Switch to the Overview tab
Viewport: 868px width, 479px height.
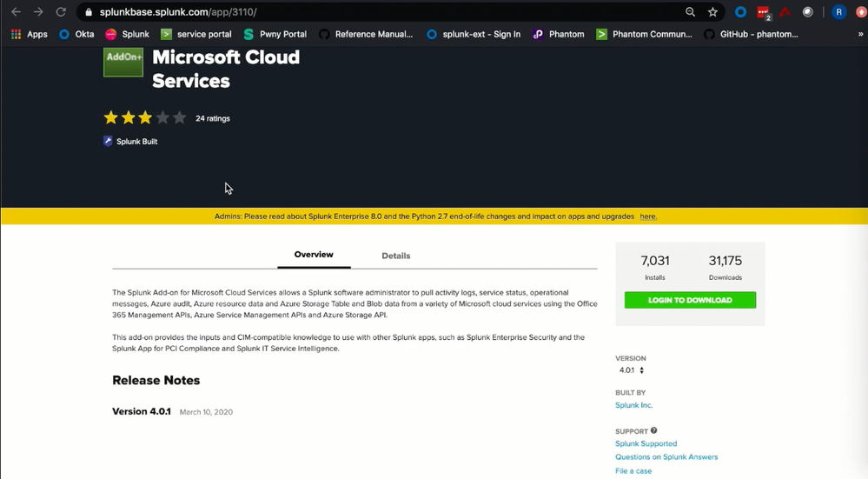[x=314, y=255]
